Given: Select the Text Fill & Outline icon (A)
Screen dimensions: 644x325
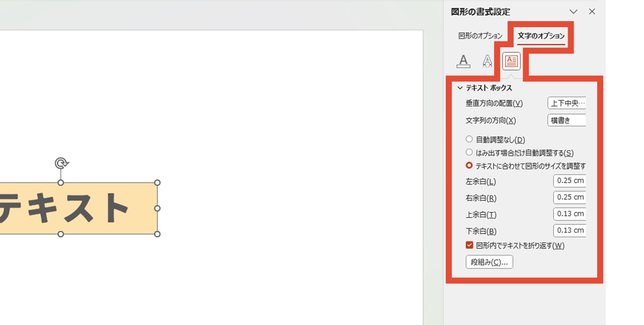Looking at the screenshot, I should point(463,61).
